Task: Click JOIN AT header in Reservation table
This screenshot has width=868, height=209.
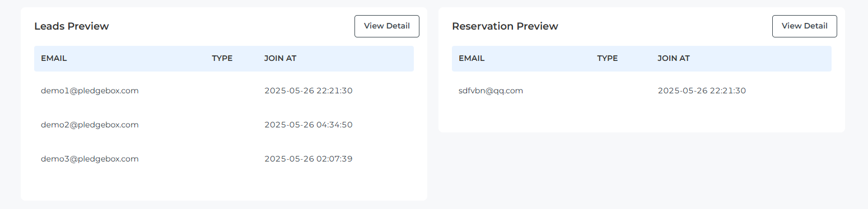Action: (x=674, y=58)
